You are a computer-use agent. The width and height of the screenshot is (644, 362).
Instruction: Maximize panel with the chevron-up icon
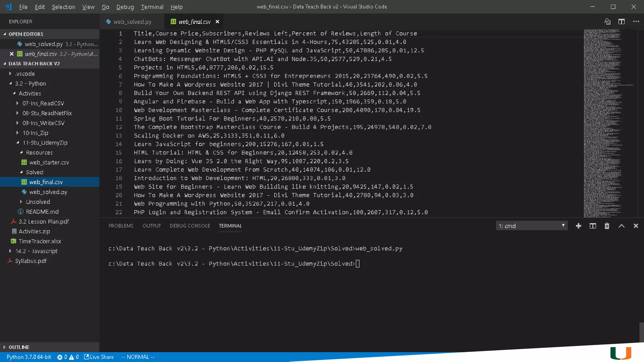click(621, 226)
